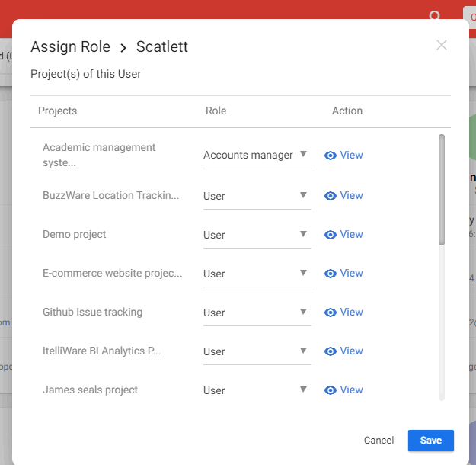Click the Role column header
The width and height of the screenshot is (476, 465).
[x=216, y=111]
